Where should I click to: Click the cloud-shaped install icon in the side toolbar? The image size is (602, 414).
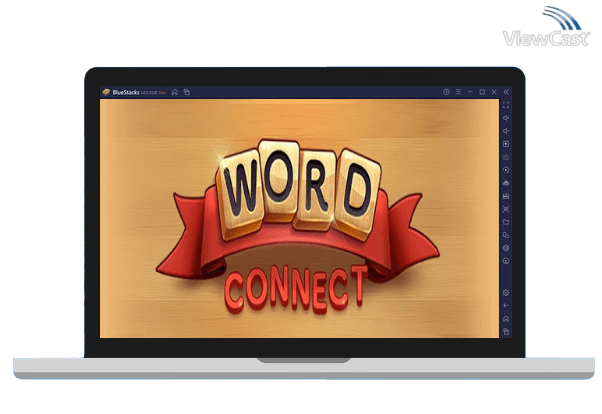click(506, 183)
